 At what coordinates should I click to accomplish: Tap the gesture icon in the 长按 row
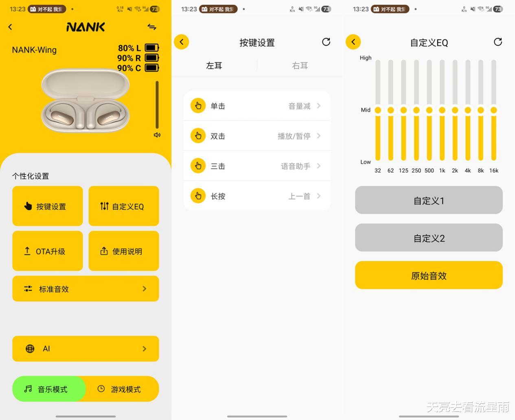coord(198,196)
